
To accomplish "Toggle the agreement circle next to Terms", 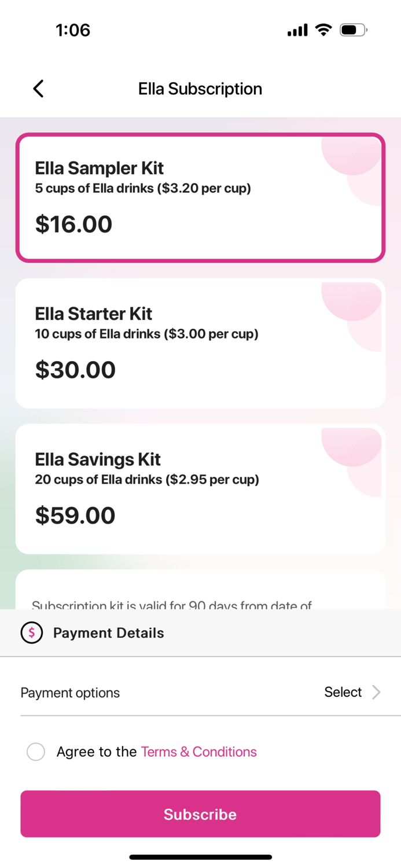I will pyautogui.click(x=36, y=751).
